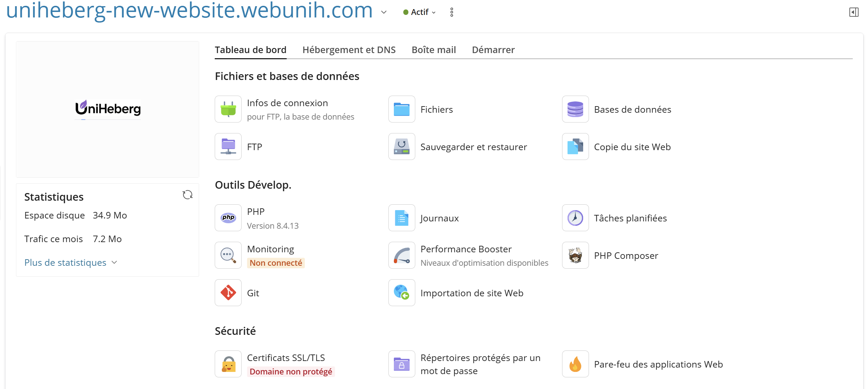Open the three-dot domain options menu
Viewport: 868px width, 389px height.
452,12
